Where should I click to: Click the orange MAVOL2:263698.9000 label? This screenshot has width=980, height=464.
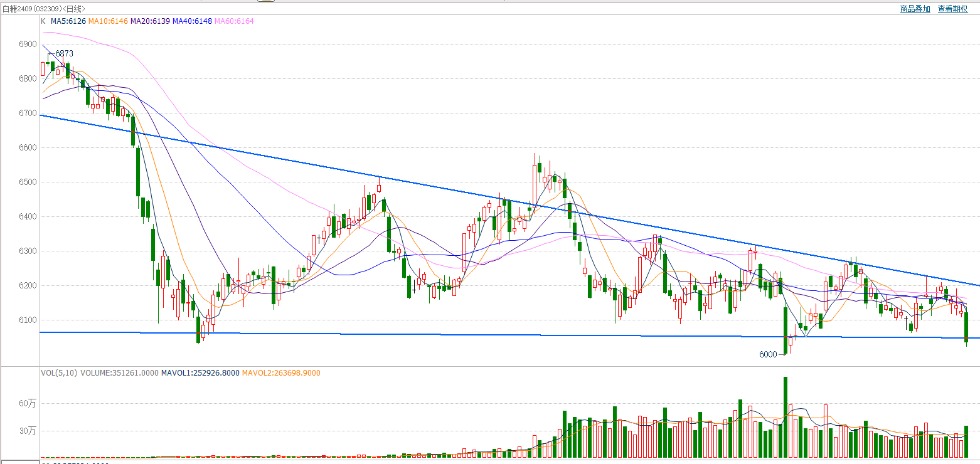(x=281, y=373)
